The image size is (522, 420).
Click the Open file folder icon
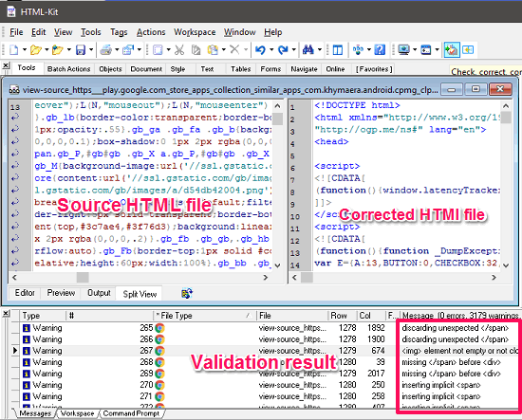point(35,50)
